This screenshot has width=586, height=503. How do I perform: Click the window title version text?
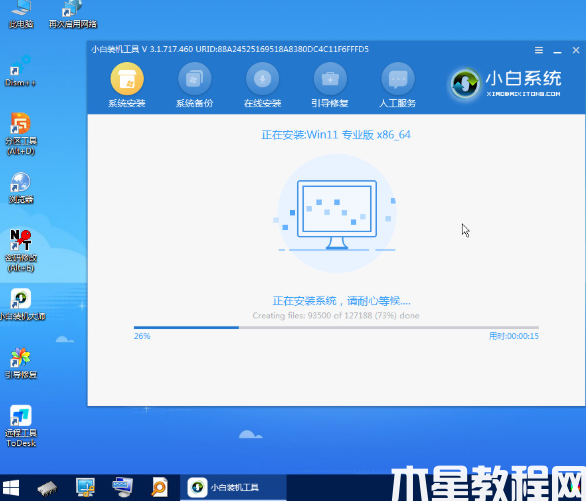tap(230, 49)
